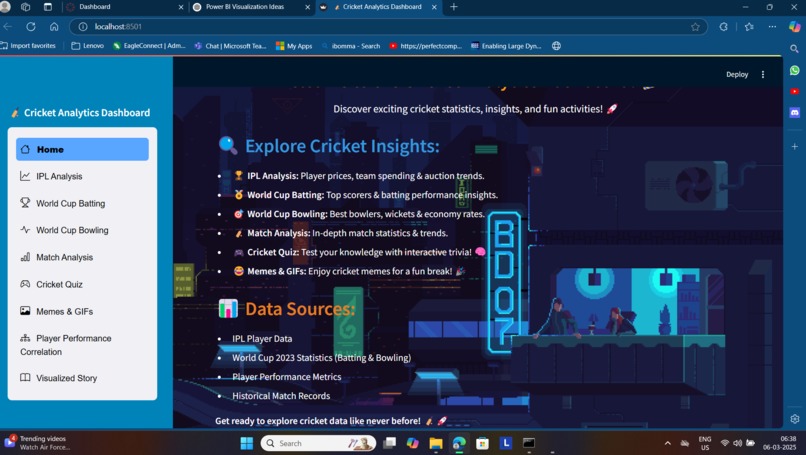The height and width of the screenshot is (455, 806).
Task: Click the browser refresh icon
Action: click(31, 27)
